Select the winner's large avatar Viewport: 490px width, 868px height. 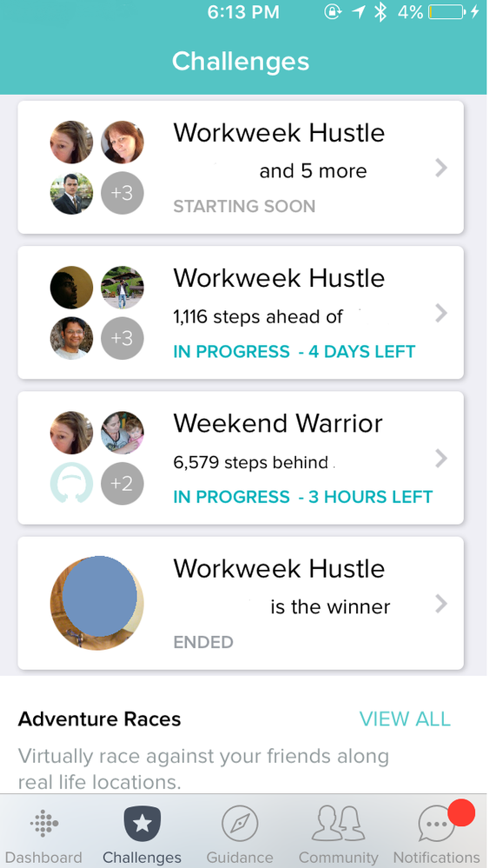pyautogui.click(x=97, y=603)
